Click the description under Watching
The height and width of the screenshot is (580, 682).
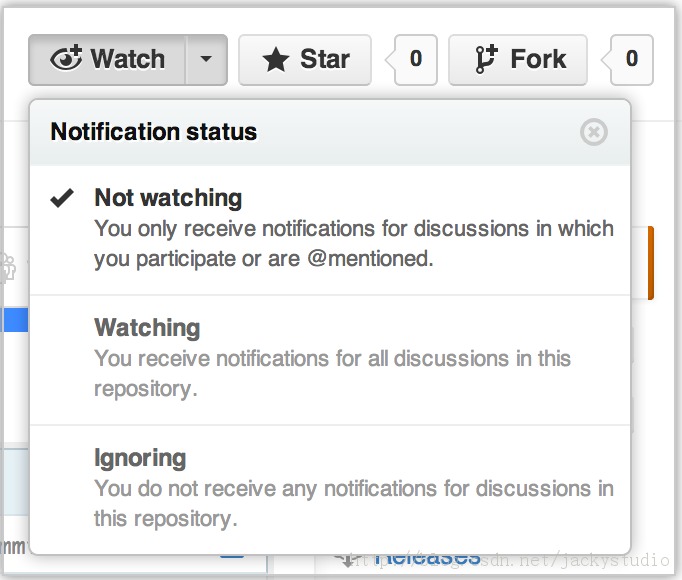332,373
